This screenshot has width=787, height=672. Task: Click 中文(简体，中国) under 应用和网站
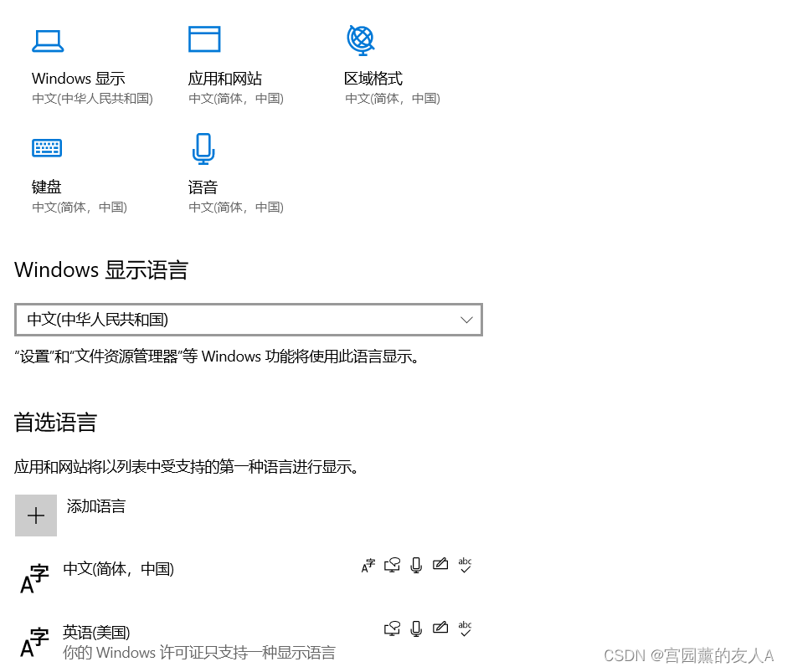click(x=236, y=99)
